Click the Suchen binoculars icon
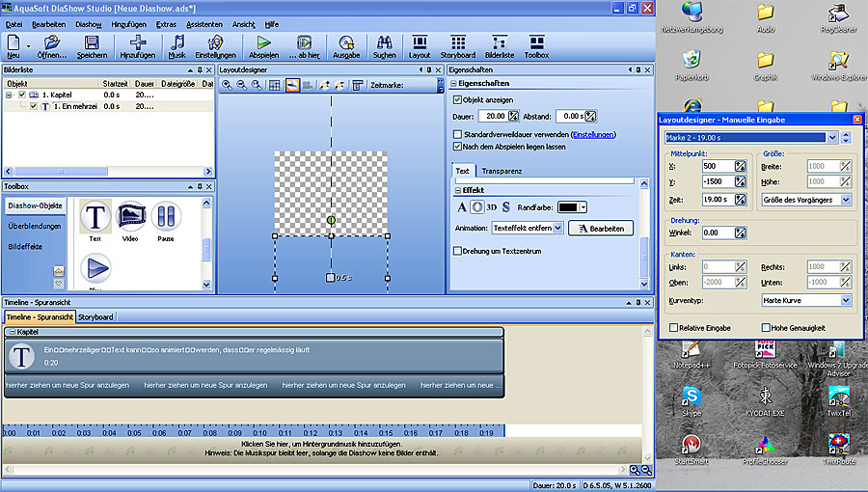This screenshot has width=868, height=492. point(384,43)
